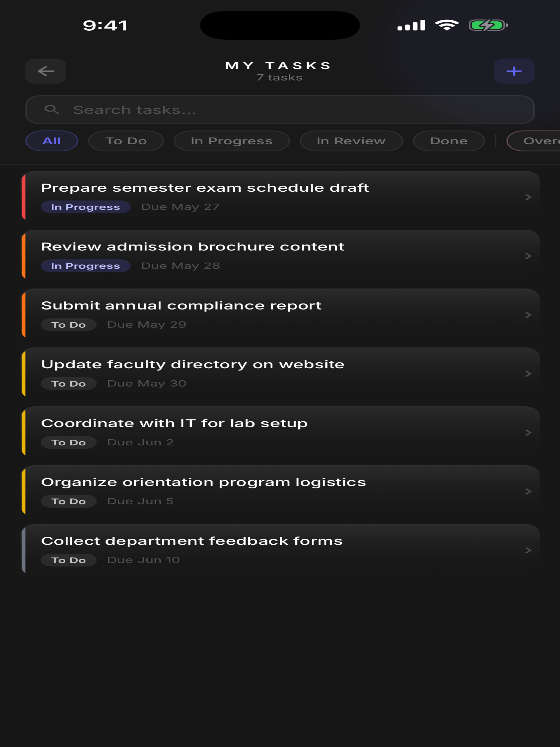
Task: Tap the plus add-task button
Action: click(514, 71)
